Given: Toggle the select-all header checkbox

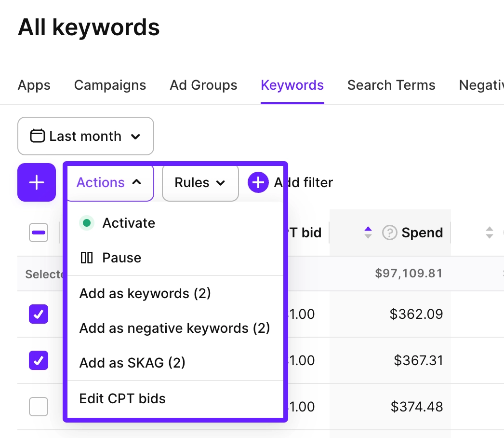Looking at the screenshot, I should (39, 233).
